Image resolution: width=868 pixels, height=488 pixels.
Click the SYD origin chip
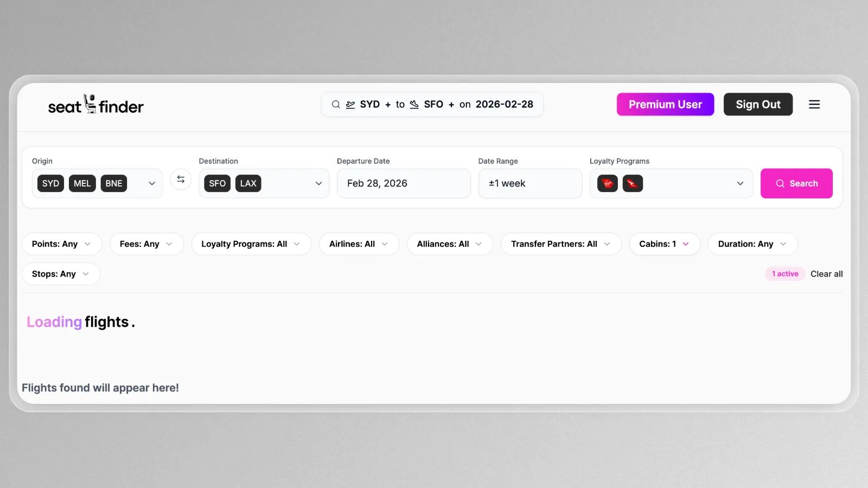click(50, 183)
